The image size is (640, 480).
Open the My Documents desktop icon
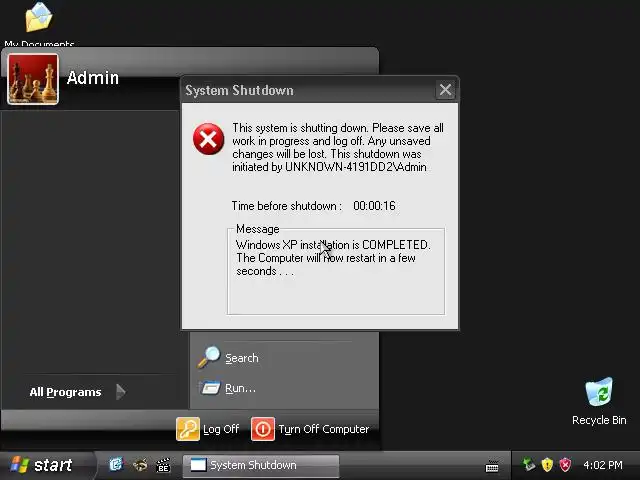[39, 24]
